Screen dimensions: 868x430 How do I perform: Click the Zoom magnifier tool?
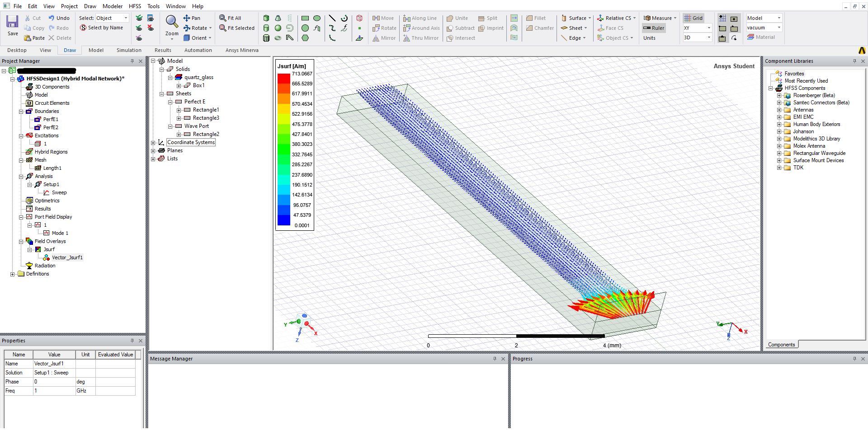coord(172,21)
